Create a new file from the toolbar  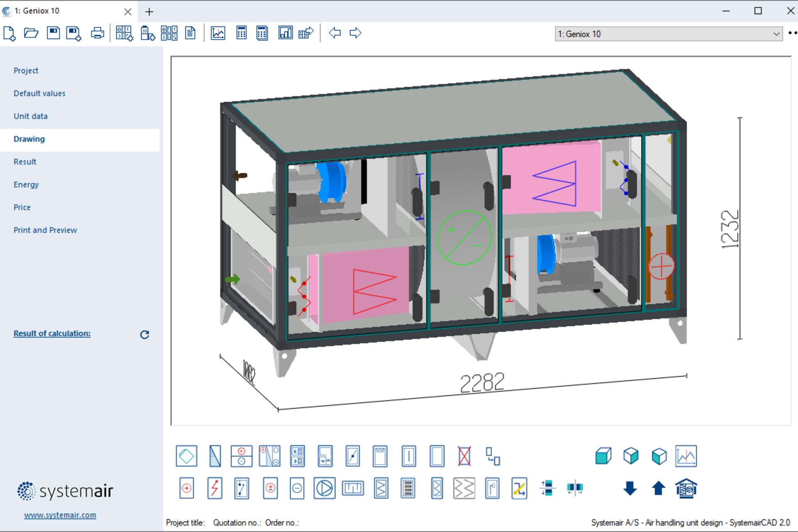9,33
